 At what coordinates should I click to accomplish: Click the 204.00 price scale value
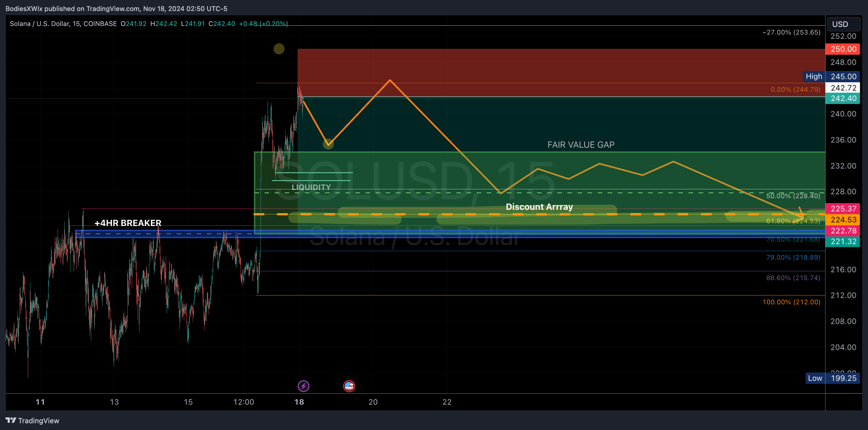843,347
